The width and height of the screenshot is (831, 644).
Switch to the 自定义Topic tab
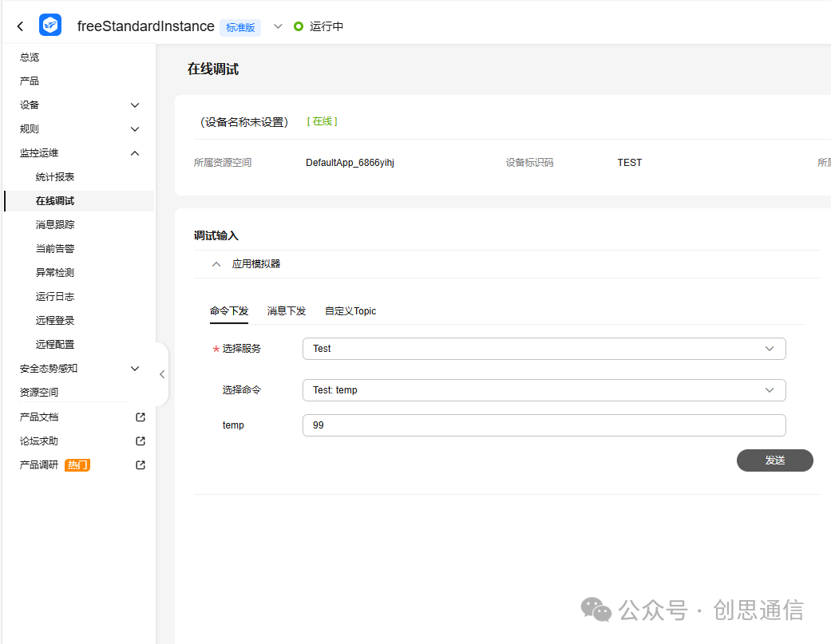pyautogui.click(x=350, y=311)
